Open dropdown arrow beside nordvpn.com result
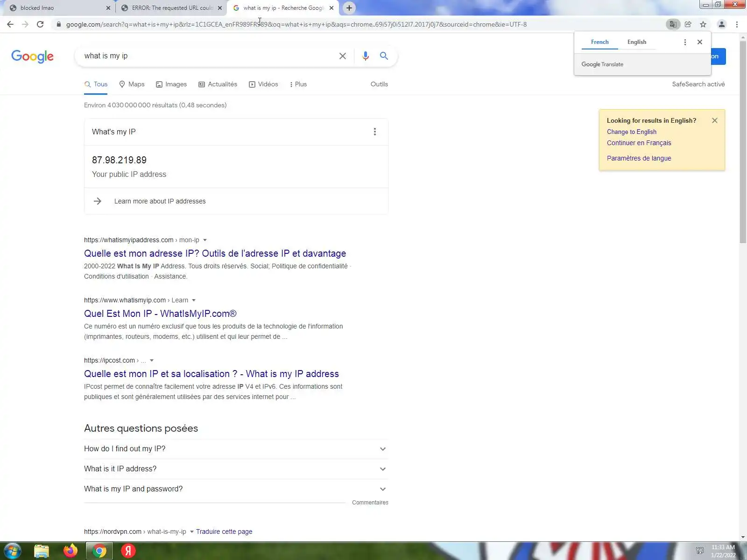Viewport: 747px width, 560px height. pyautogui.click(x=191, y=532)
